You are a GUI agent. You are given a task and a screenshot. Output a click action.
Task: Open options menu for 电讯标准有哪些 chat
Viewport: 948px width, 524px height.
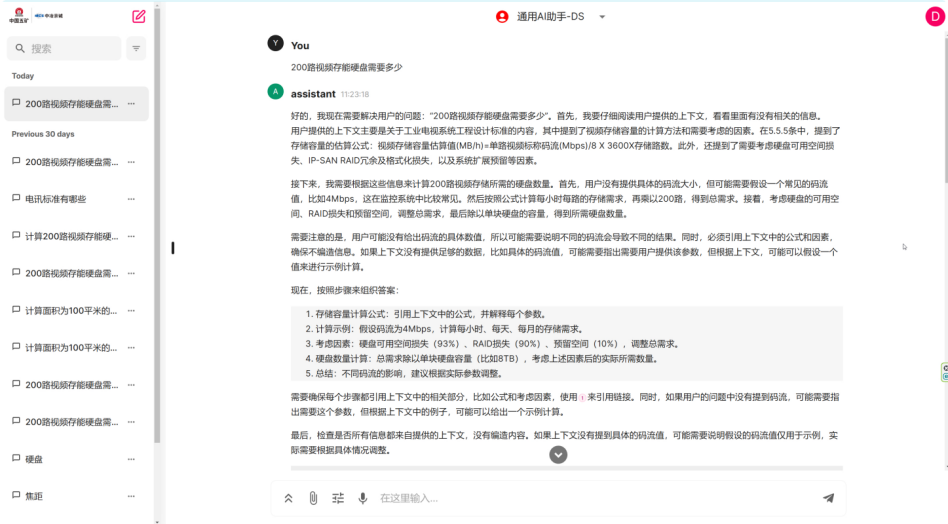point(131,199)
